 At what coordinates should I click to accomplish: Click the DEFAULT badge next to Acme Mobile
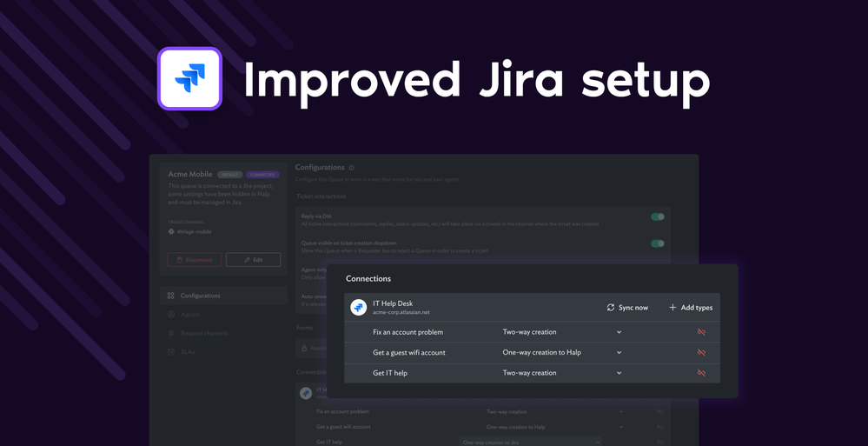pos(229,175)
